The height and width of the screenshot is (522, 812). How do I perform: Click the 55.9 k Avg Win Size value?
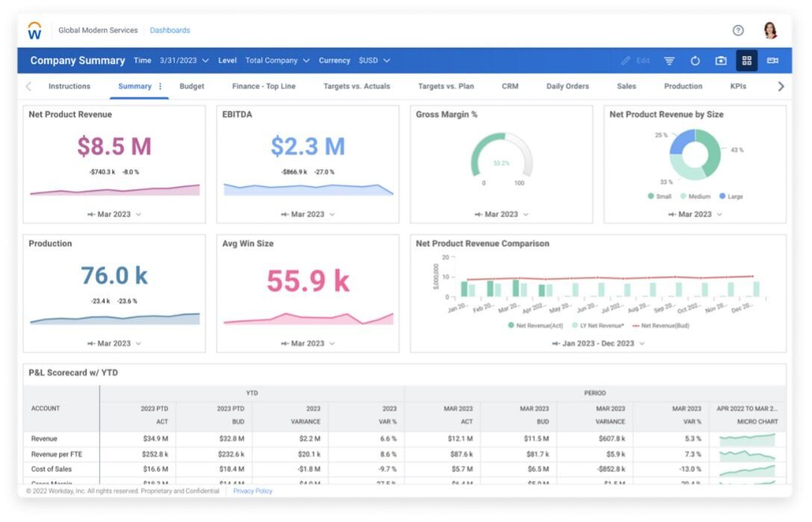click(x=308, y=282)
